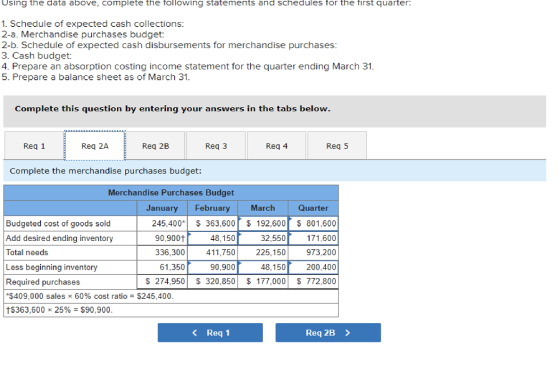Click March total needs 225,150
The height and width of the screenshot is (373, 560).
[x=263, y=253]
